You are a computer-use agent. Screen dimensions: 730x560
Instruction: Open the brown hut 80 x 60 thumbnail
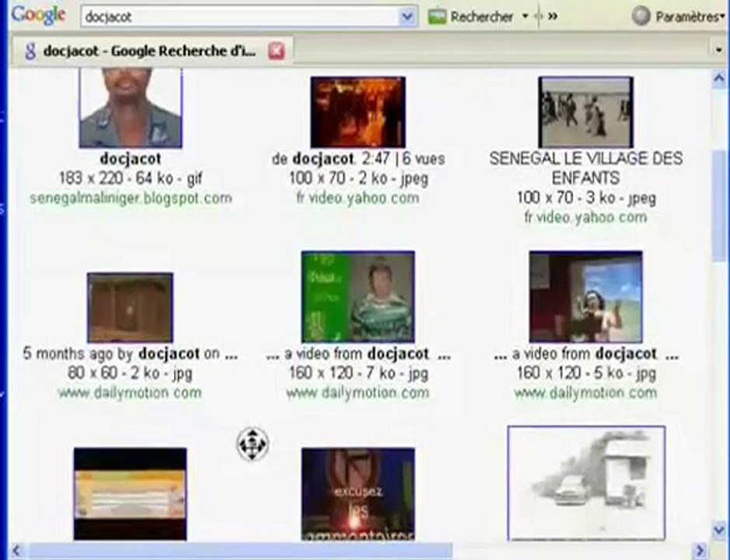point(130,307)
